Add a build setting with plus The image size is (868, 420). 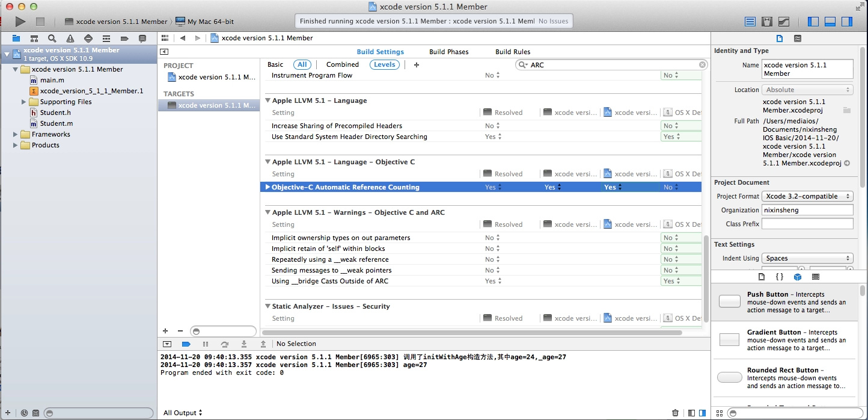coord(417,64)
